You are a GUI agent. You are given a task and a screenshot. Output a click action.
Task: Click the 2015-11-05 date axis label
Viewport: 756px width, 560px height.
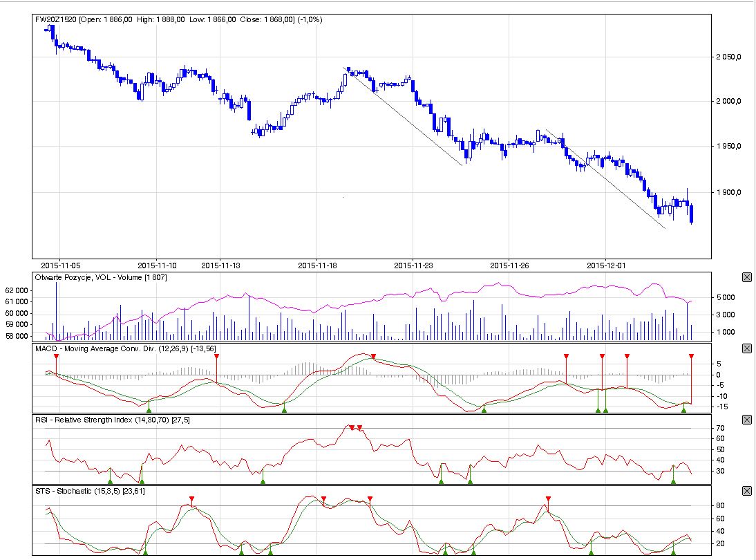point(61,265)
